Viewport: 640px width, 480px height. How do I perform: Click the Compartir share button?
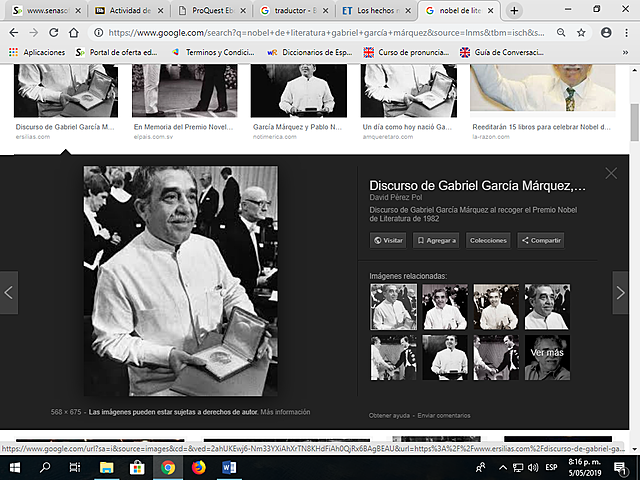coord(541,240)
